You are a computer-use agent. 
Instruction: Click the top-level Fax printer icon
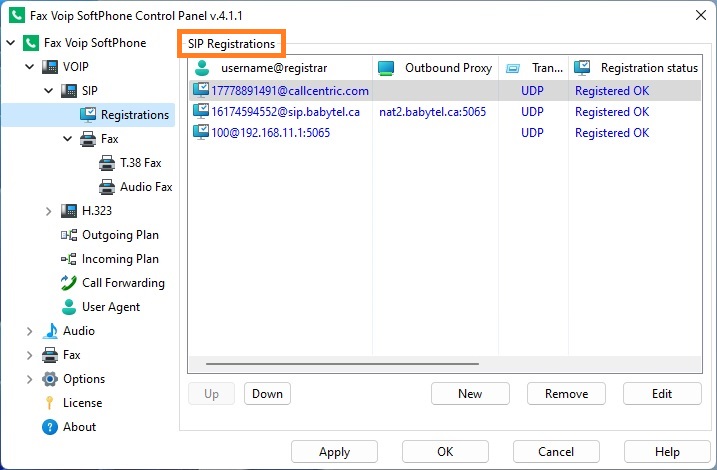tap(50, 355)
